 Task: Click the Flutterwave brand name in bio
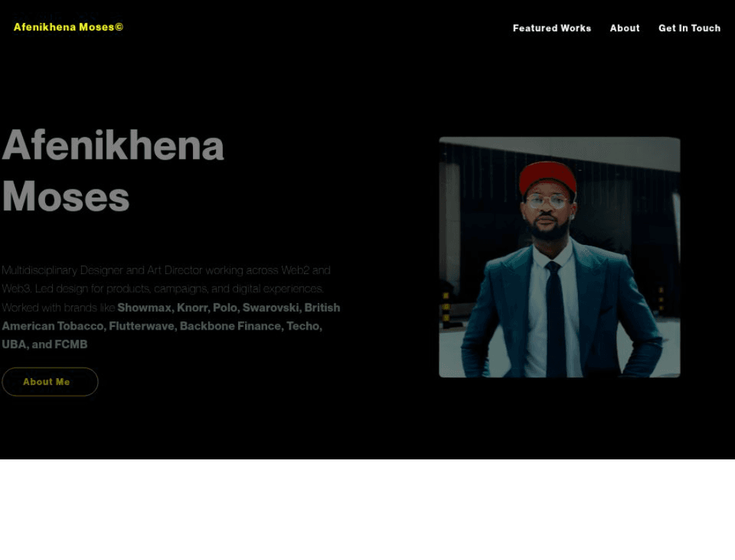tap(142, 326)
